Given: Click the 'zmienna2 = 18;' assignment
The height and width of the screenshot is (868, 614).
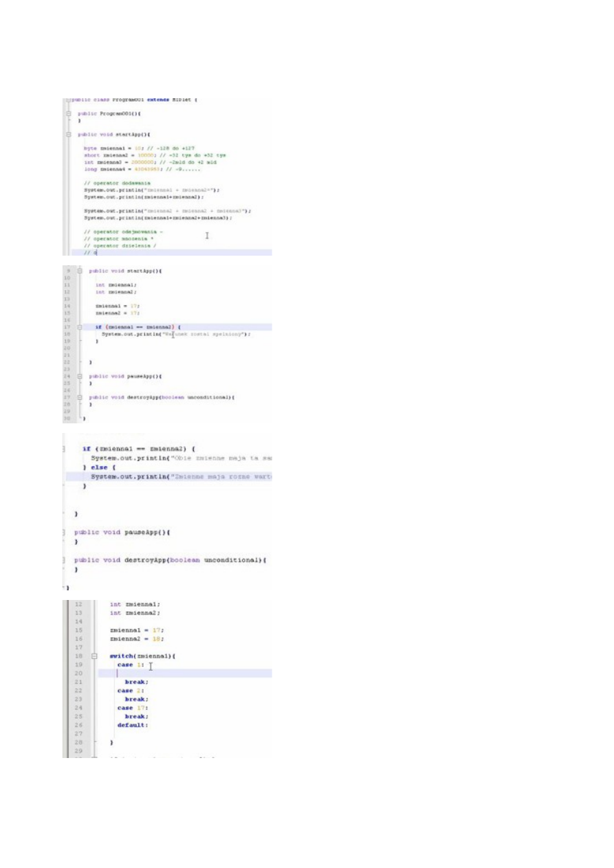Looking at the screenshot, I should click(x=136, y=638).
